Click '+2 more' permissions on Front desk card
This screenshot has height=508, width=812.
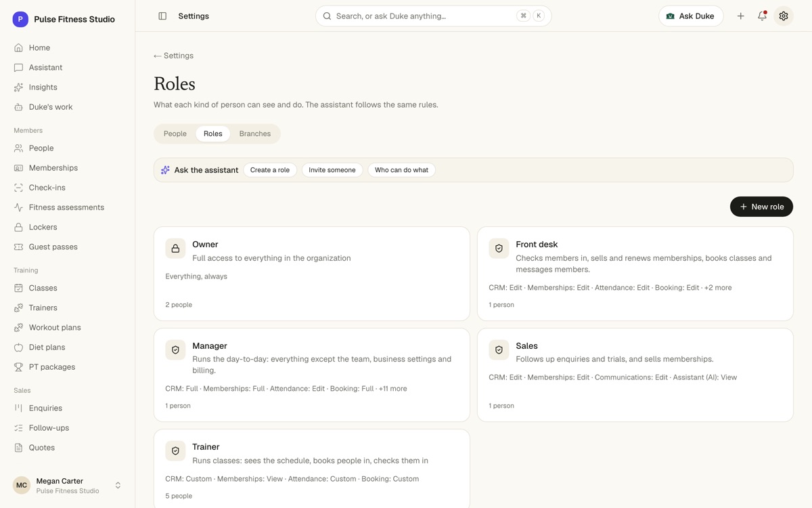pos(718,288)
